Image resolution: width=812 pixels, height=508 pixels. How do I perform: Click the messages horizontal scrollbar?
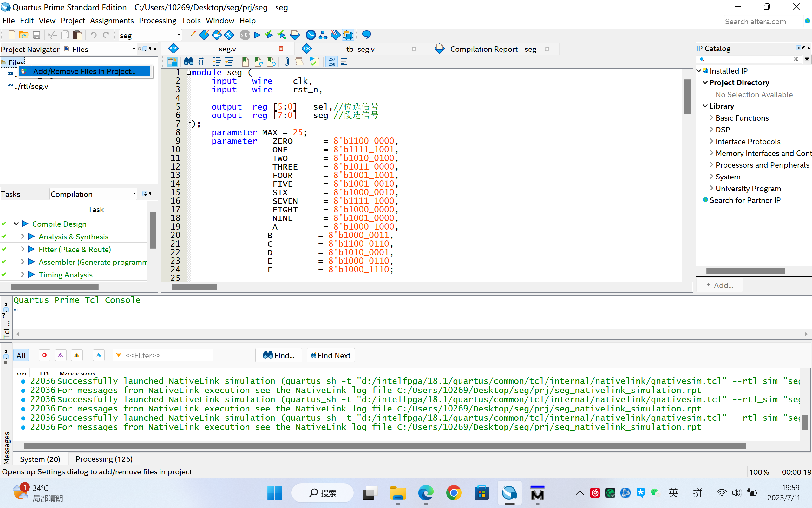[x=385, y=446]
